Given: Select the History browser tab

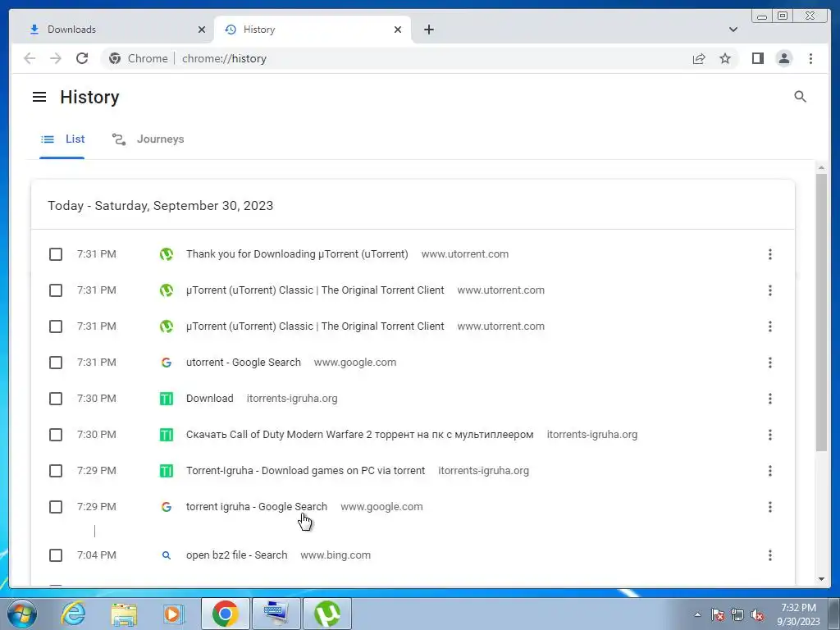Looking at the screenshot, I should [313, 30].
